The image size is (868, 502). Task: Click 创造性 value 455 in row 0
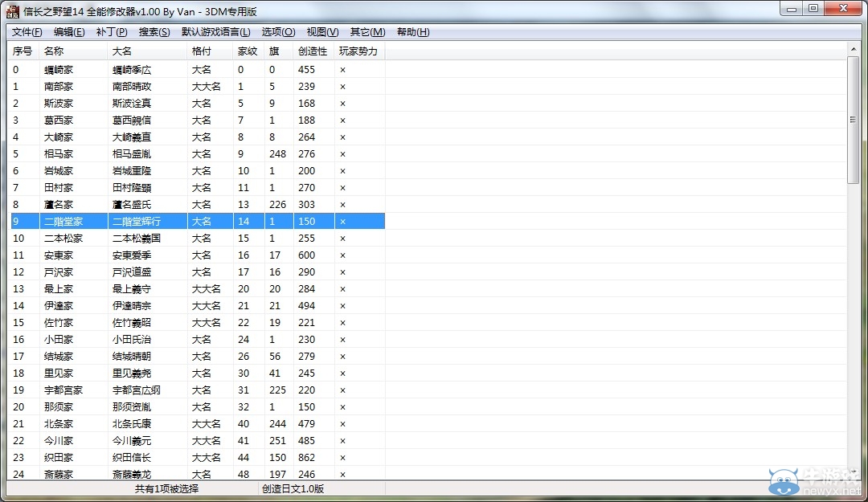pos(307,70)
